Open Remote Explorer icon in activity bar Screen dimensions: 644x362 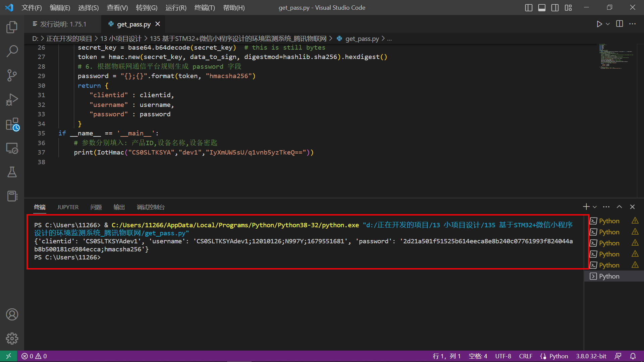click(x=12, y=148)
